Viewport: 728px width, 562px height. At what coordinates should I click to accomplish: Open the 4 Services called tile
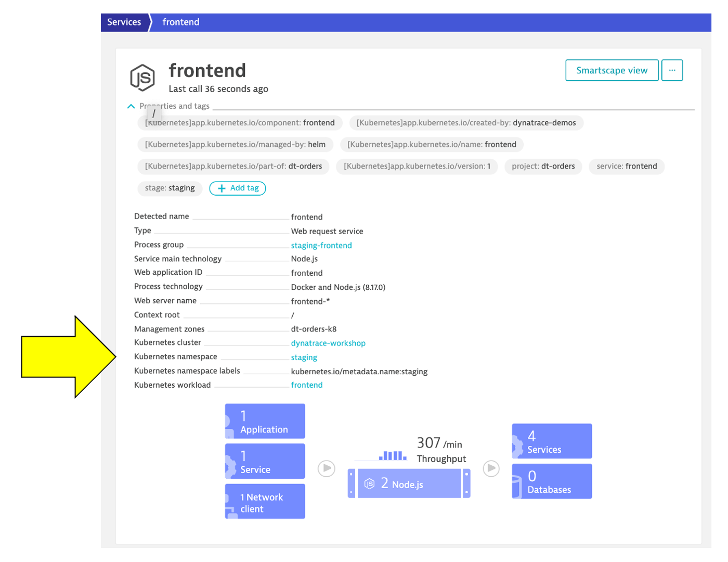[552, 441]
